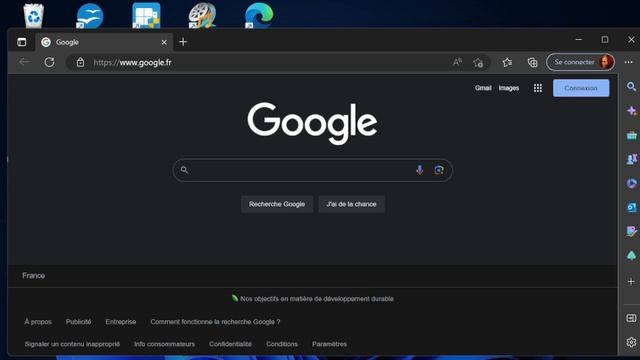640x360 pixels.
Task: Open Comment fonctionne la recherche Google link
Action: pos(215,322)
